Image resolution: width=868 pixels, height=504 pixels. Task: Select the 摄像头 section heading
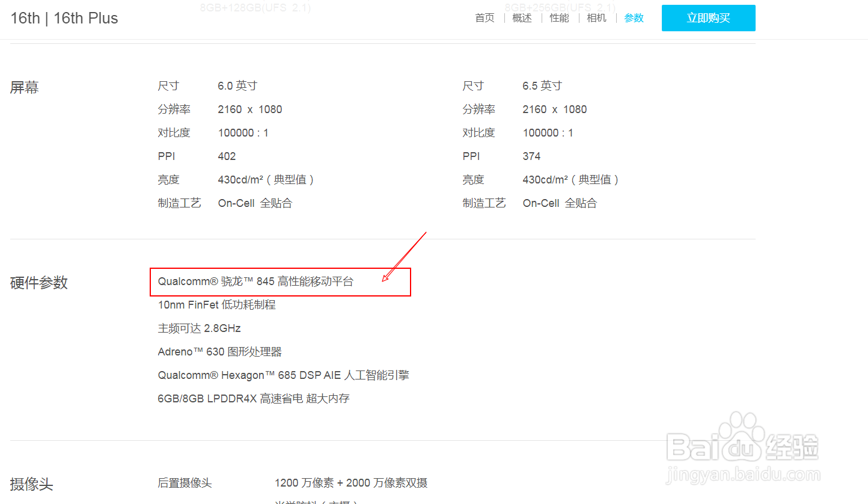32,484
